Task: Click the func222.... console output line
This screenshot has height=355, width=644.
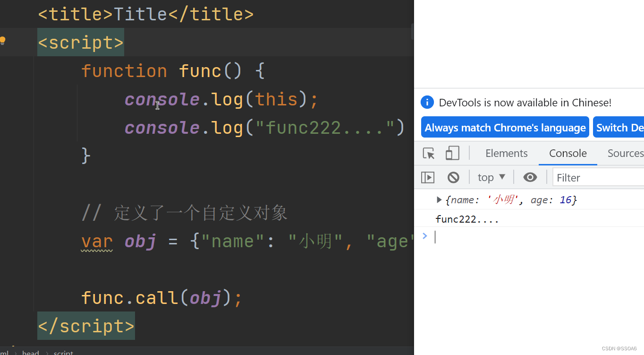Action: [467, 219]
